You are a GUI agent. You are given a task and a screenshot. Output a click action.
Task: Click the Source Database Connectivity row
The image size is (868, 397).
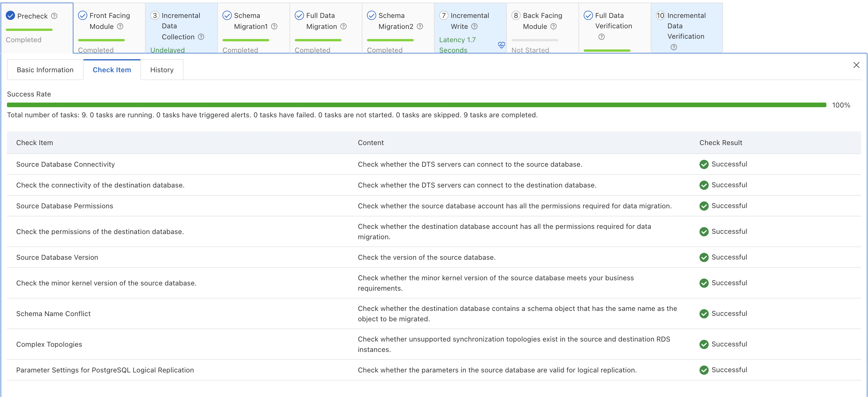65,164
